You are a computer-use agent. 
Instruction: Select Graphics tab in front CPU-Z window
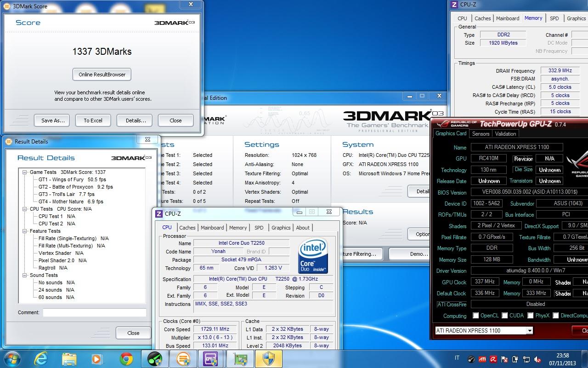(x=281, y=228)
